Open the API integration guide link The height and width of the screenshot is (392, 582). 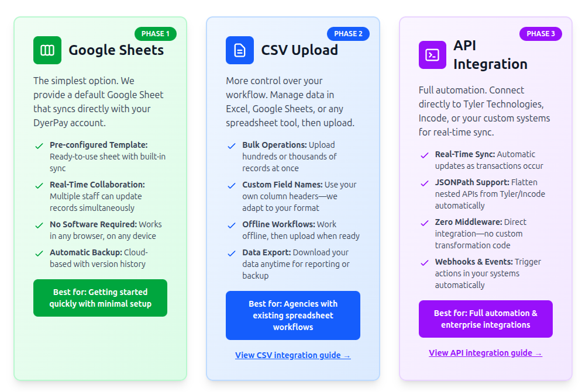coord(485,353)
